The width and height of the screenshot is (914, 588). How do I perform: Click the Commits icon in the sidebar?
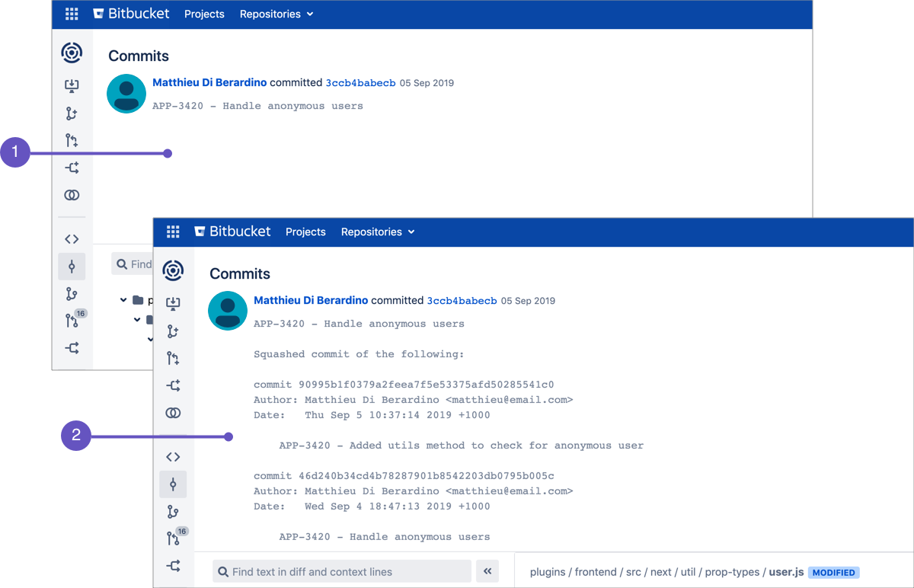click(173, 484)
